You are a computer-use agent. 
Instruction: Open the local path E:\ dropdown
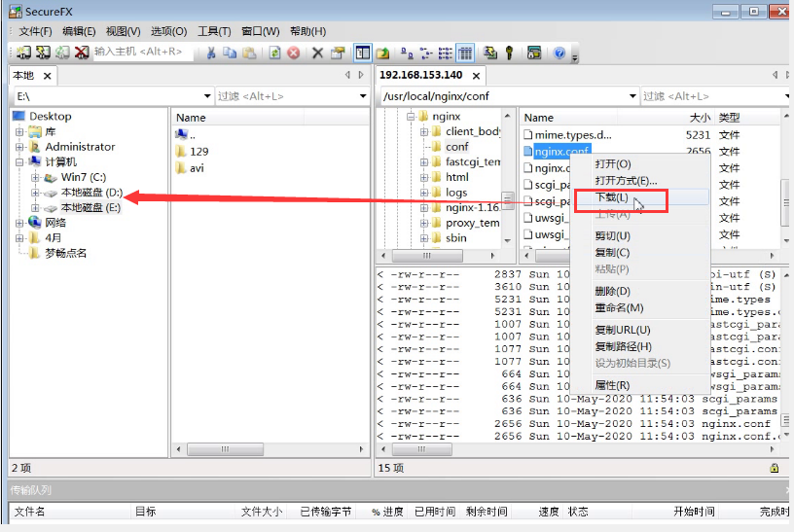point(207,96)
